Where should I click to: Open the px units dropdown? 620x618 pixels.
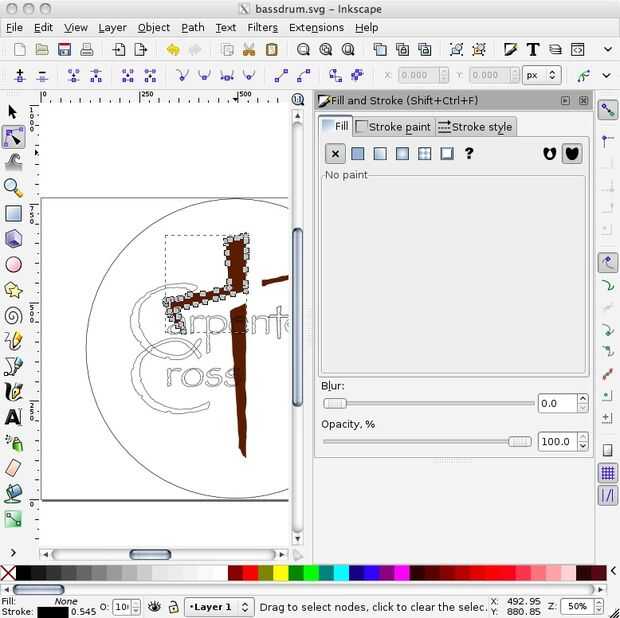coord(542,75)
